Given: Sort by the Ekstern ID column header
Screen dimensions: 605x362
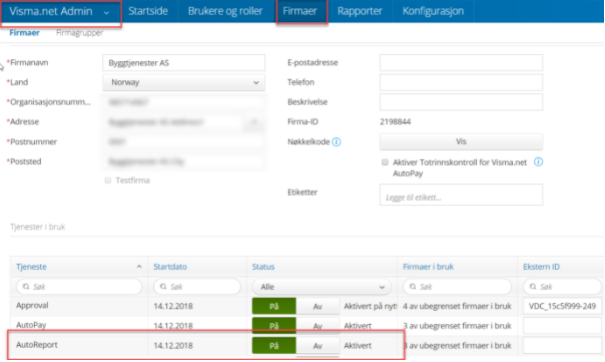Looking at the screenshot, I should [541, 267].
